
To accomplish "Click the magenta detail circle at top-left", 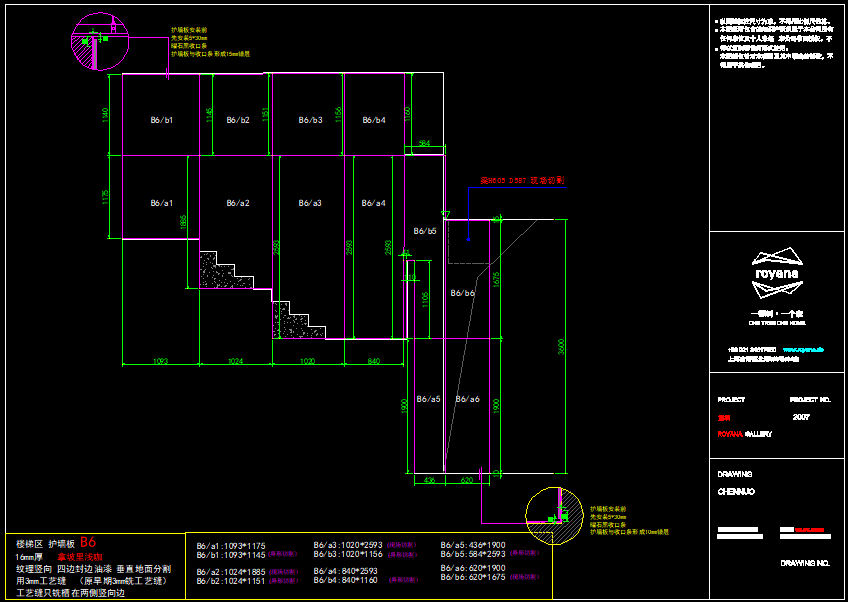I will (94, 42).
